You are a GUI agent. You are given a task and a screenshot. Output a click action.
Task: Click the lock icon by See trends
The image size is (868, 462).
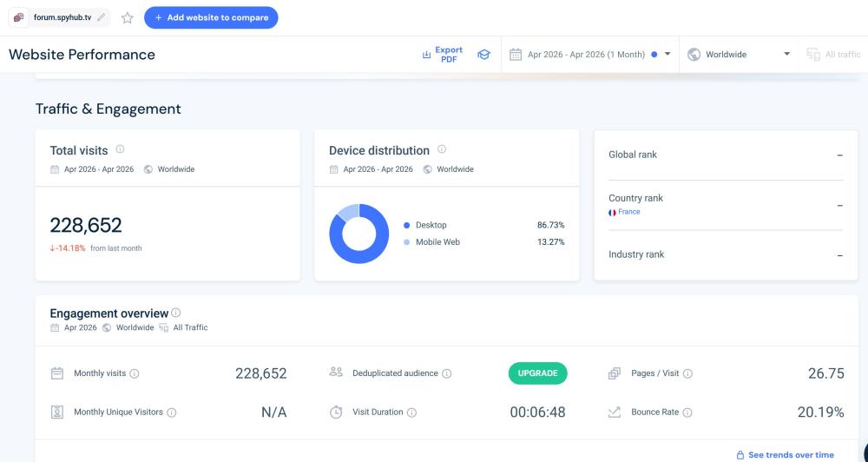point(740,455)
